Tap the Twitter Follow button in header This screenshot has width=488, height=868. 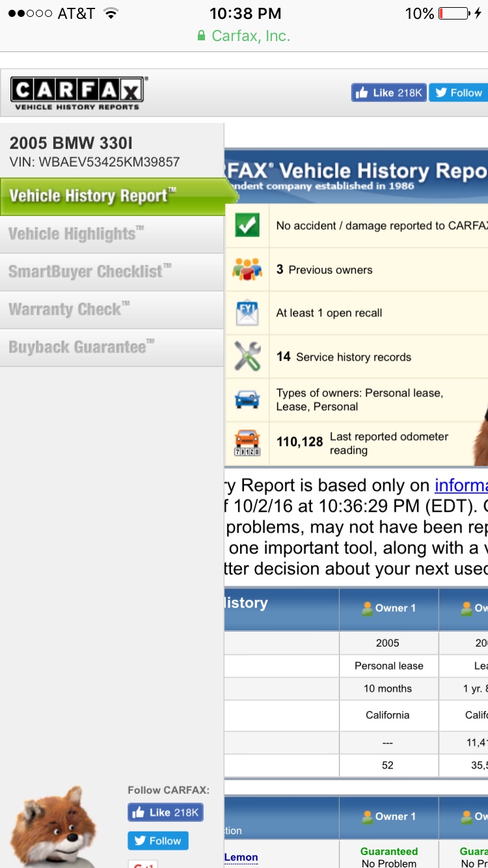tap(459, 93)
